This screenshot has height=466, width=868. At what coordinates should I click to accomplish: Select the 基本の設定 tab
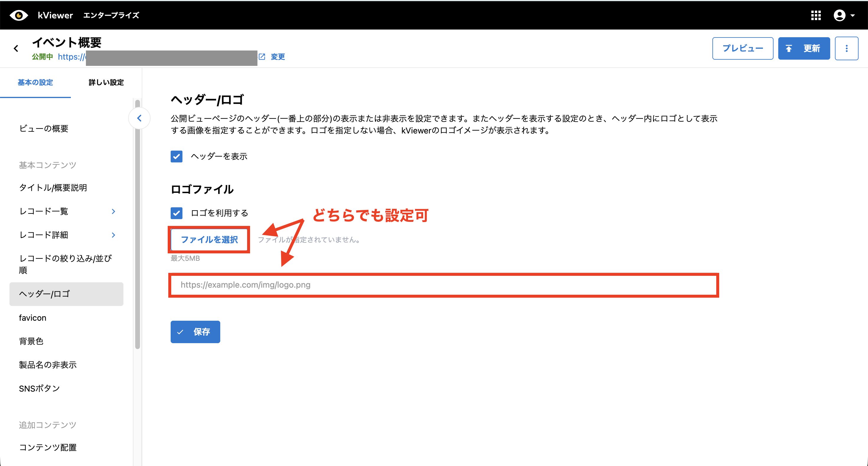(35, 83)
